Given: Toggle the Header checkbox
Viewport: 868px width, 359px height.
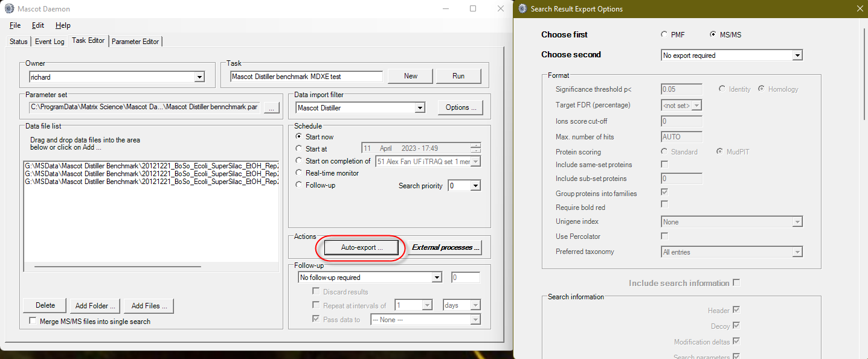Looking at the screenshot, I should pyautogui.click(x=736, y=310).
